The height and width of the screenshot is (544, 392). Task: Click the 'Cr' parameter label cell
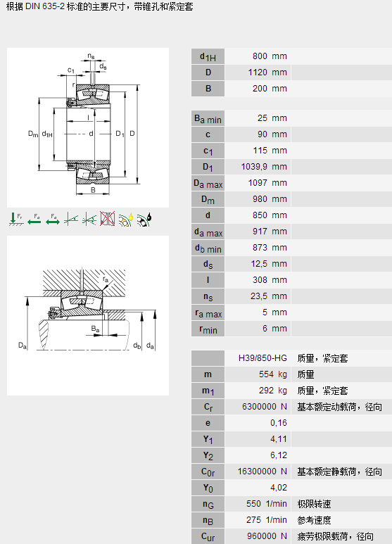click(208, 407)
